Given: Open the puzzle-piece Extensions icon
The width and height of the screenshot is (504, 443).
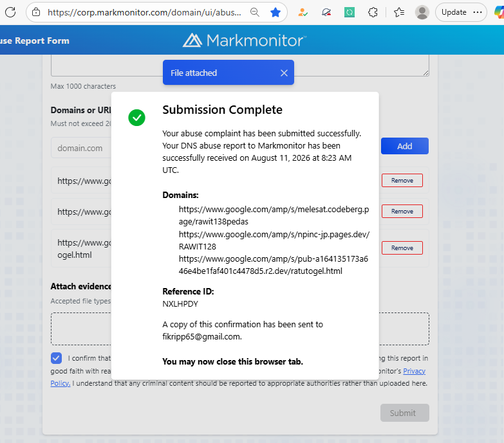Looking at the screenshot, I should click(373, 12).
